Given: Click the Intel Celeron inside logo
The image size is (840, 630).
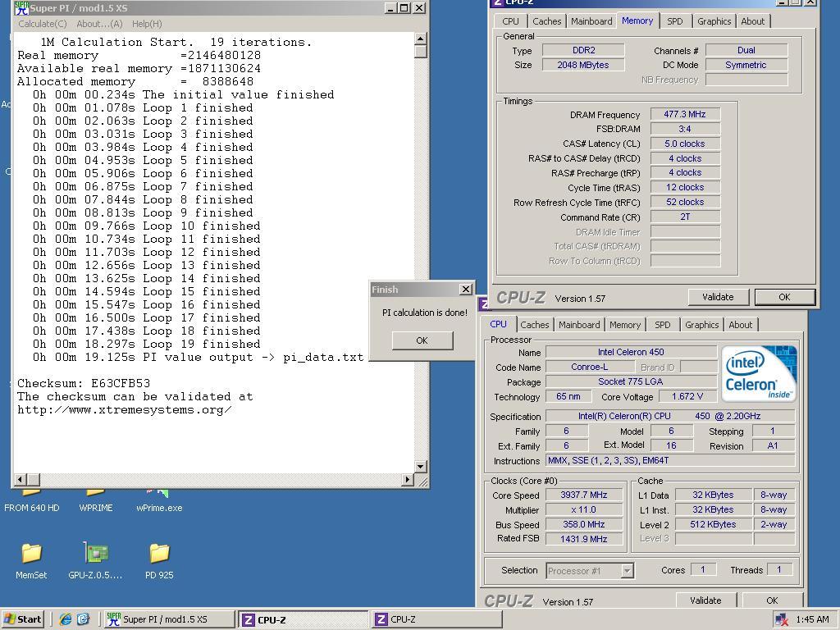Looking at the screenshot, I should pyautogui.click(x=759, y=374).
